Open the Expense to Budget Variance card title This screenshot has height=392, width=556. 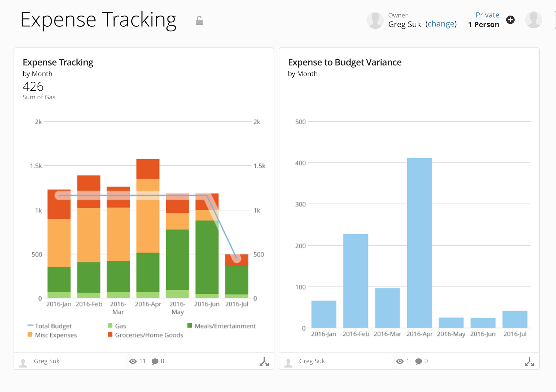click(344, 62)
